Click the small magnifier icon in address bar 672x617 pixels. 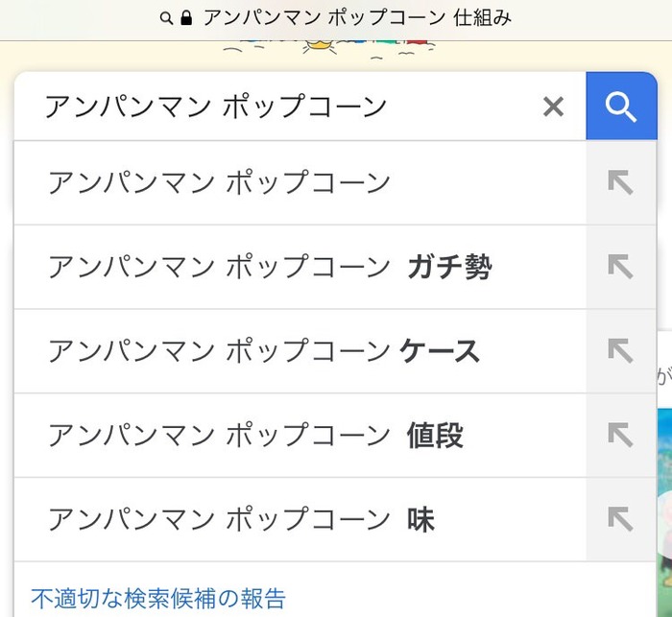(166, 18)
